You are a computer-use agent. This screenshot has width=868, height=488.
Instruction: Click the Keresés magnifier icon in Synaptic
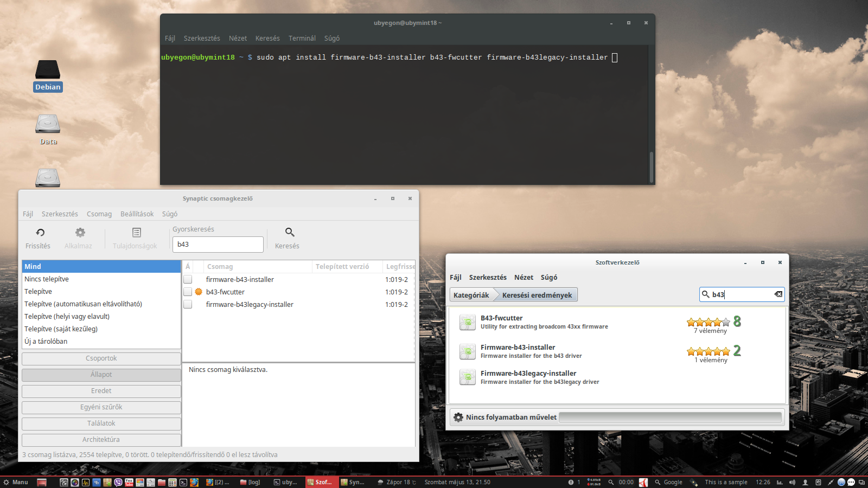[290, 232]
